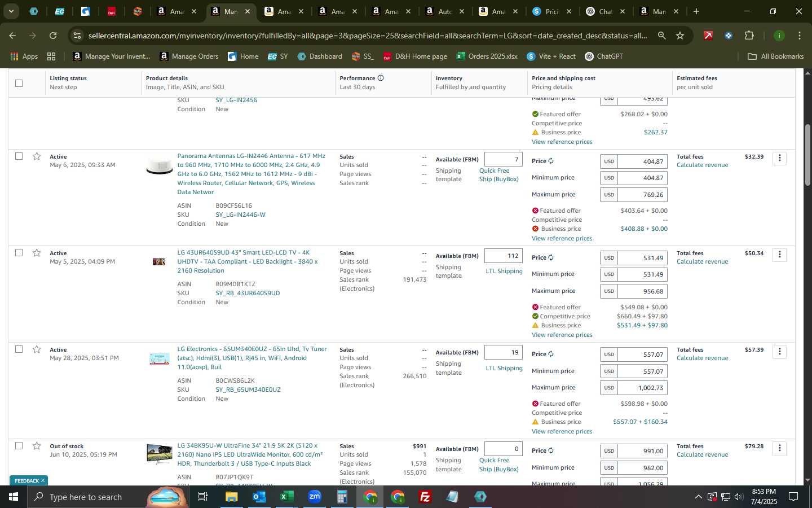Viewport: 812px width, 508px height.
Task: Tick the select-all checkbox in table header
Action: pos(19,83)
